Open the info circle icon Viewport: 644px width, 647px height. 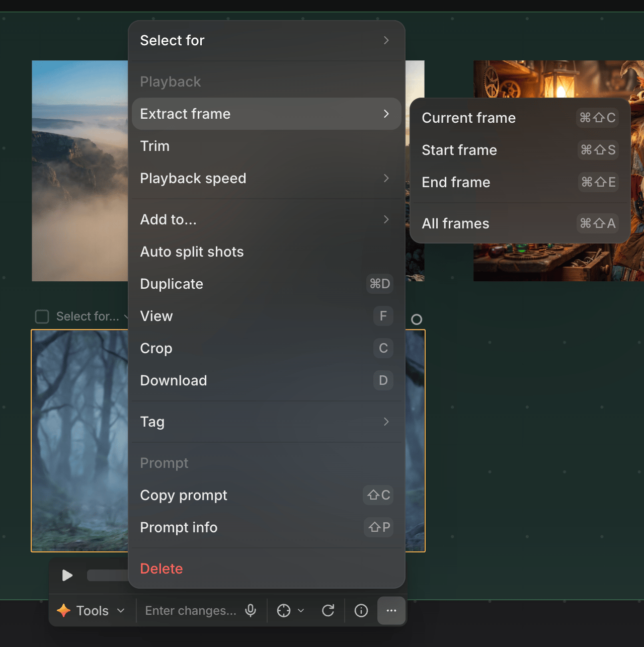click(361, 610)
